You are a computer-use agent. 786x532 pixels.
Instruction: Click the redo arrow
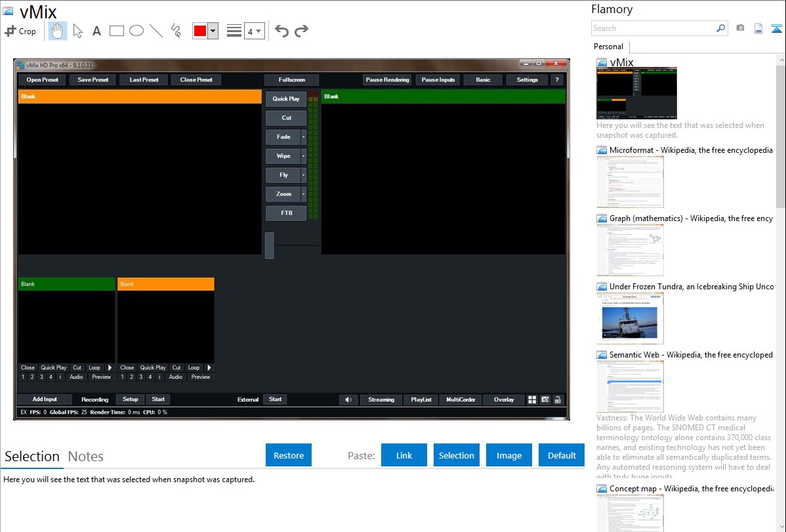click(x=301, y=31)
